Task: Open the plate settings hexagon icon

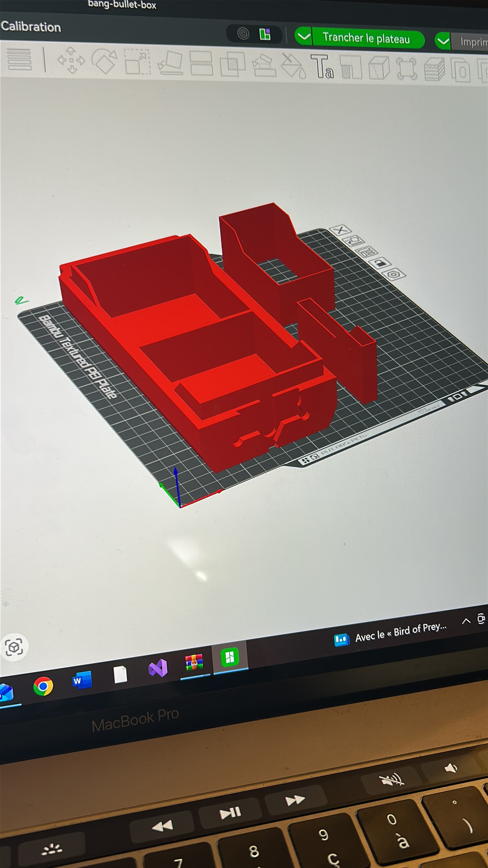Action: [394, 274]
